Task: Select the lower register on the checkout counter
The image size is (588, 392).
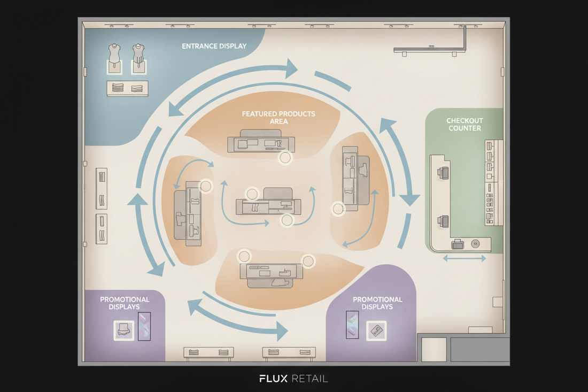Action: pos(443,221)
